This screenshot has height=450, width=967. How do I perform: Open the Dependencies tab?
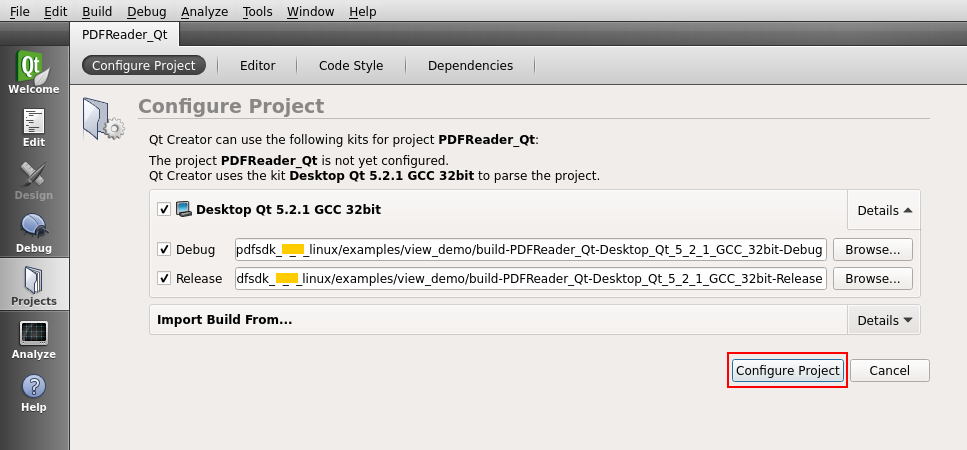point(470,66)
